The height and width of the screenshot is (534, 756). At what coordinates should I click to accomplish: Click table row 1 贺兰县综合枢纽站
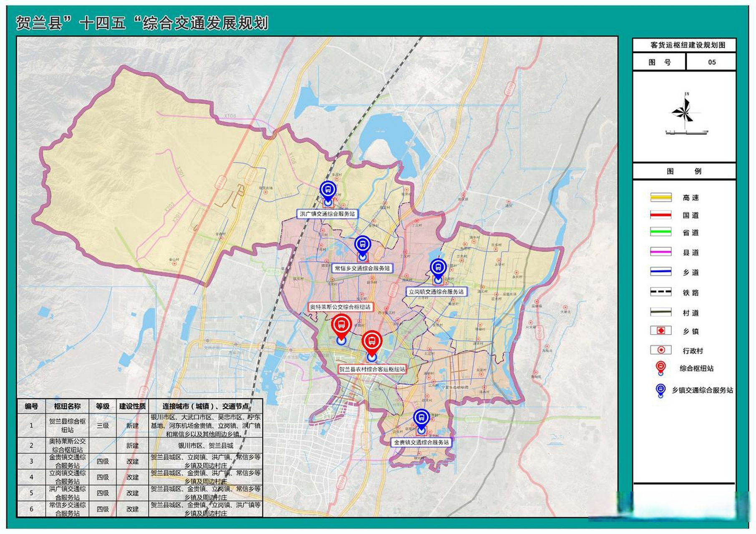pos(140,425)
